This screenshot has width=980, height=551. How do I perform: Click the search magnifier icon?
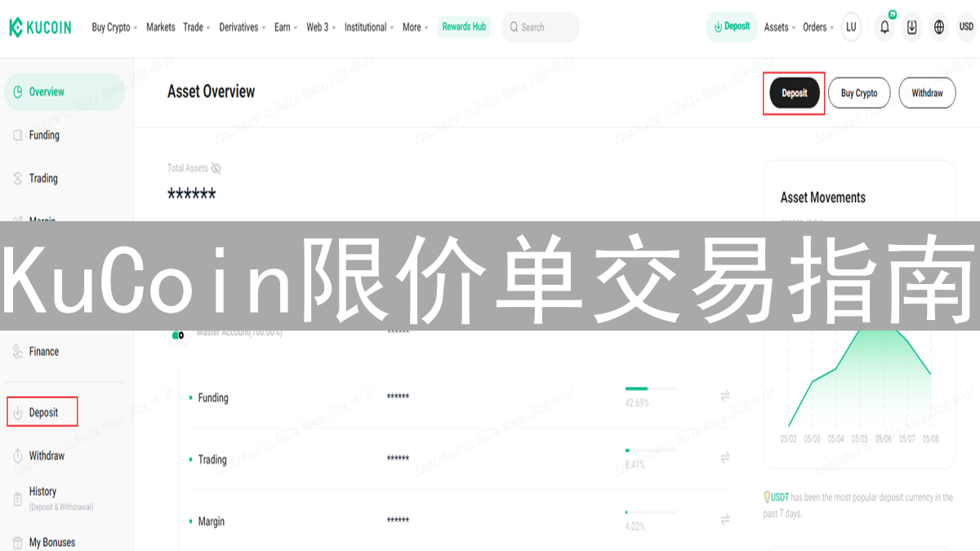pyautogui.click(x=514, y=27)
